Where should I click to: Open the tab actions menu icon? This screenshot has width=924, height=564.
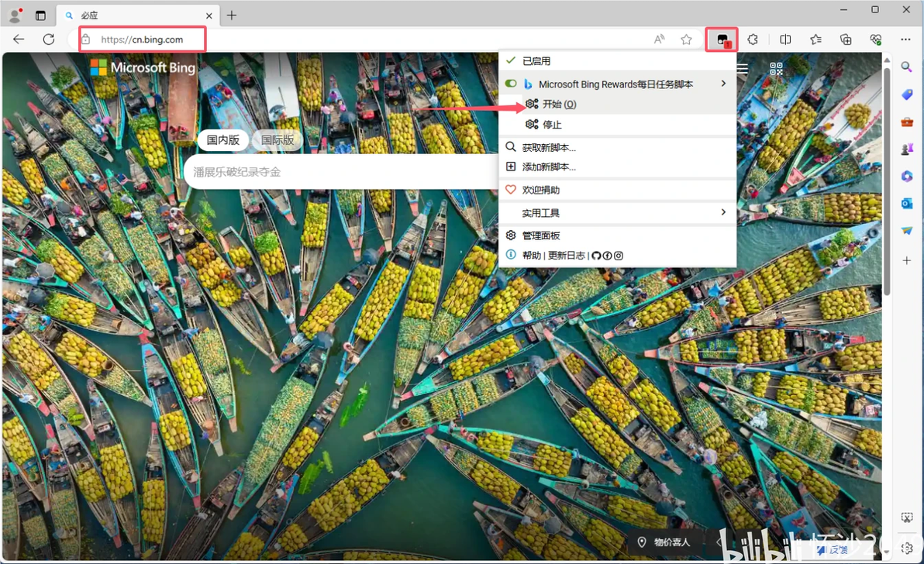point(40,15)
